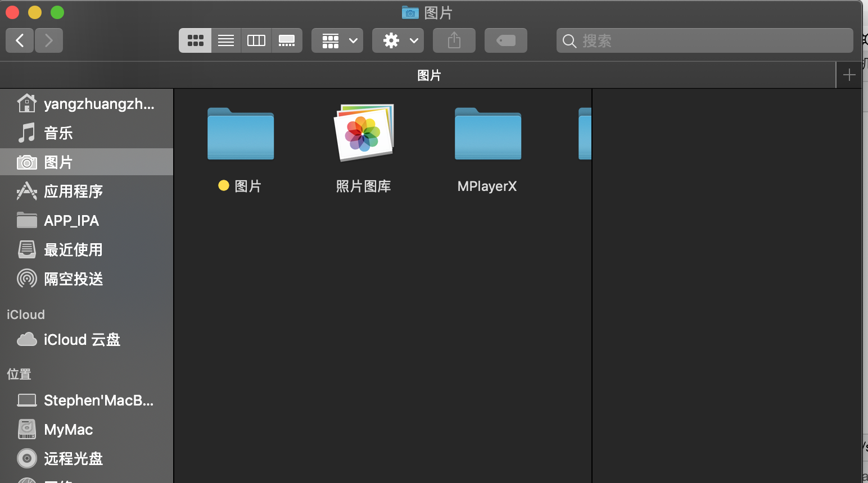Open the group-by arrangement dropdown
Image resolution: width=868 pixels, height=483 pixels.
pyautogui.click(x=337, y=40)
